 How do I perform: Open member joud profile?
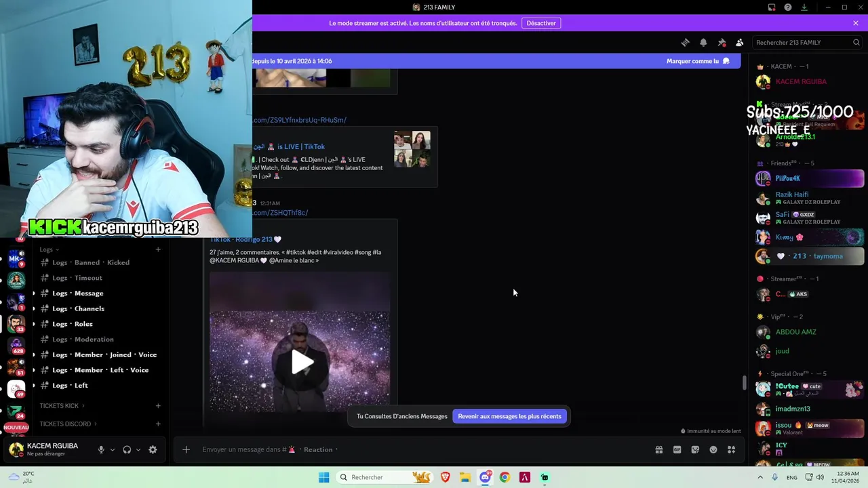(x=810, y=351)
